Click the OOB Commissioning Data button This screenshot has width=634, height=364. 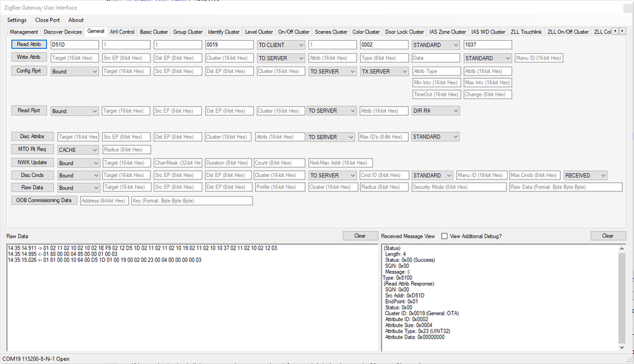pyautogui.click(x=44, y=200)
